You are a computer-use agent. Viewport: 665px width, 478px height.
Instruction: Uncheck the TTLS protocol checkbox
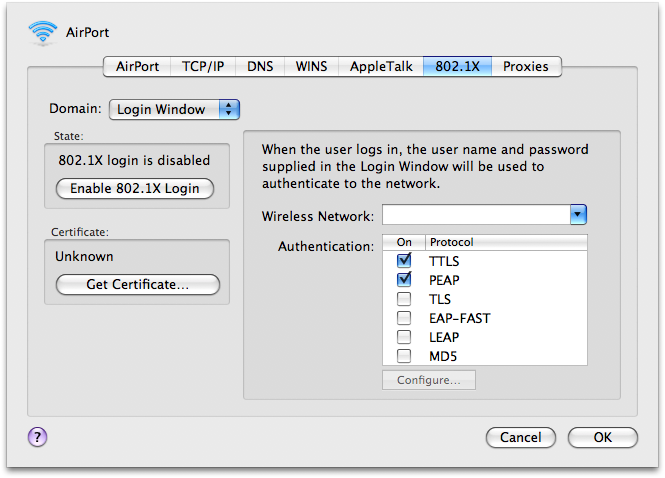404,260
